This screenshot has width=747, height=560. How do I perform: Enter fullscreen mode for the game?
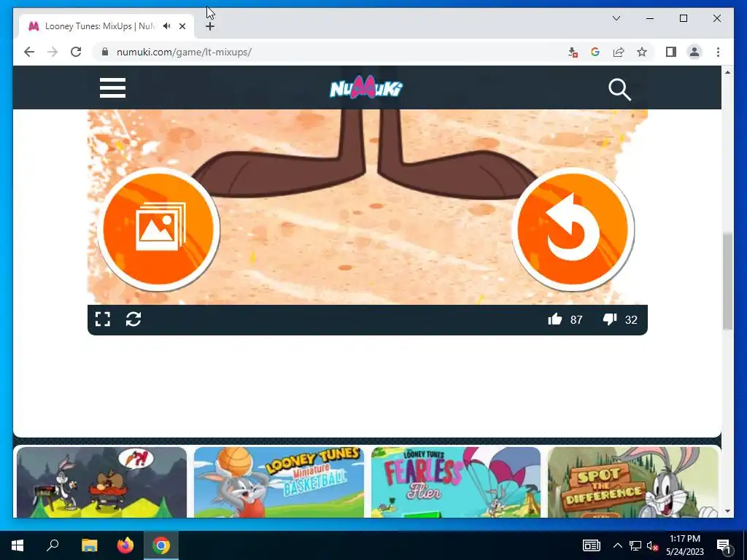102,319
